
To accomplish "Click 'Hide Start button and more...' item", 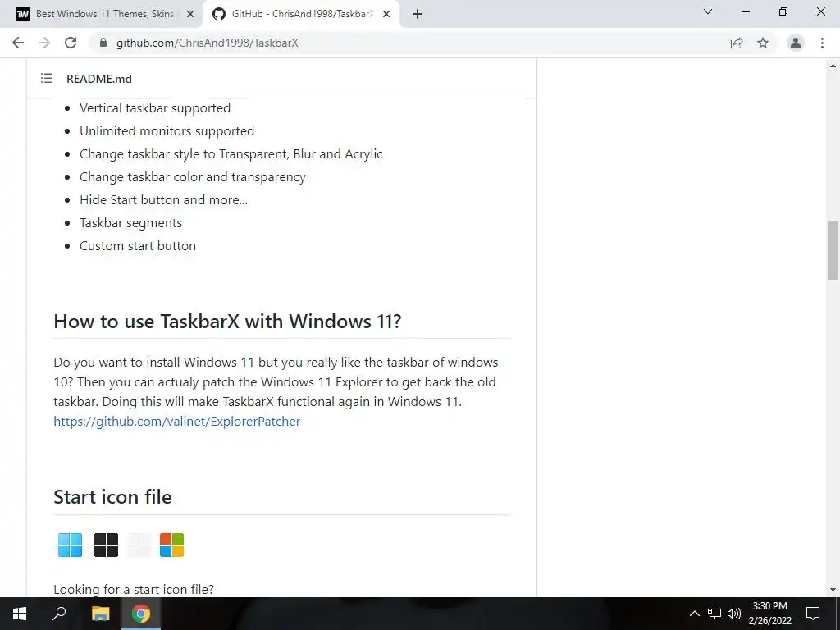I will tap(164, 200).
